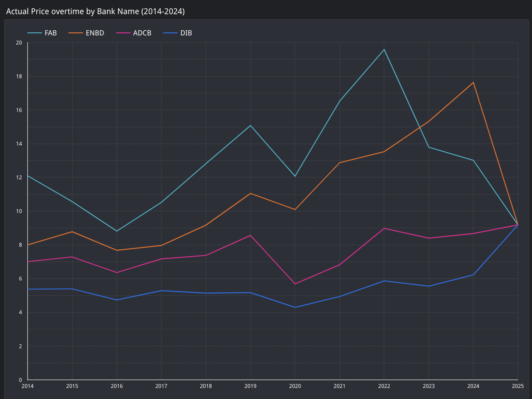Click the ADCB low point at 2020

[x=295, y=284]
